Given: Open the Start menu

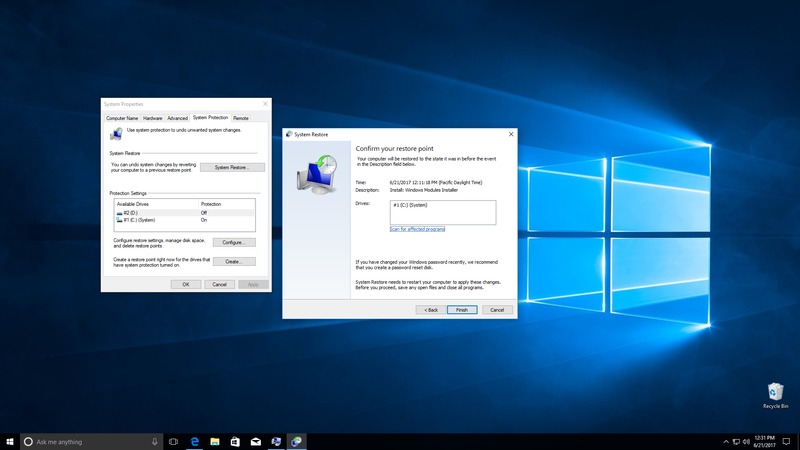Looking at the screenshot, I should pos(9,441).
